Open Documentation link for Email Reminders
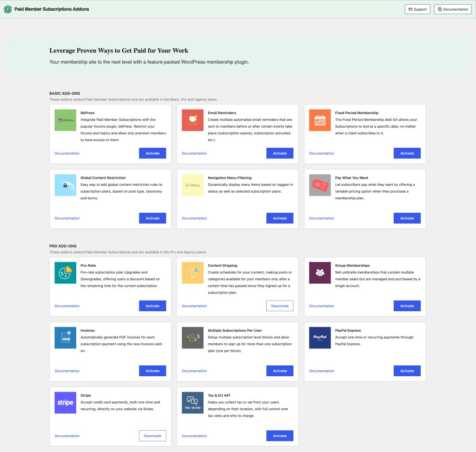The height and width of the screenshot is (452, 476). pos(194,153)
